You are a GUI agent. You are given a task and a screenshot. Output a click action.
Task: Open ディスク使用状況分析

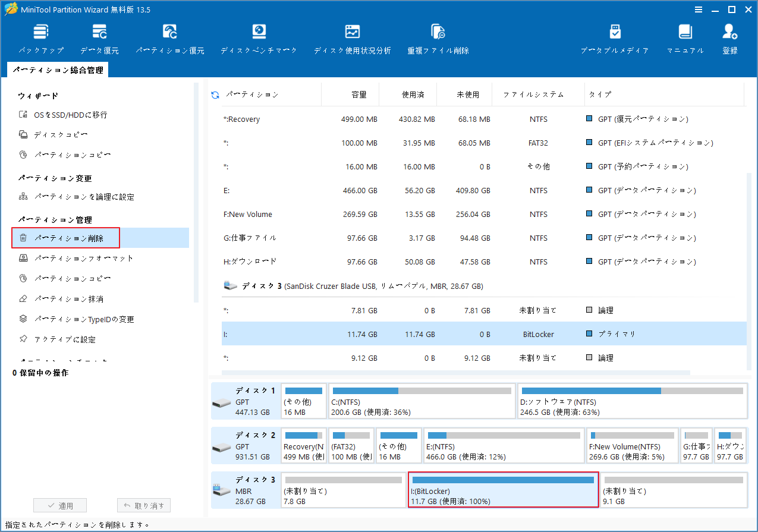352,37
